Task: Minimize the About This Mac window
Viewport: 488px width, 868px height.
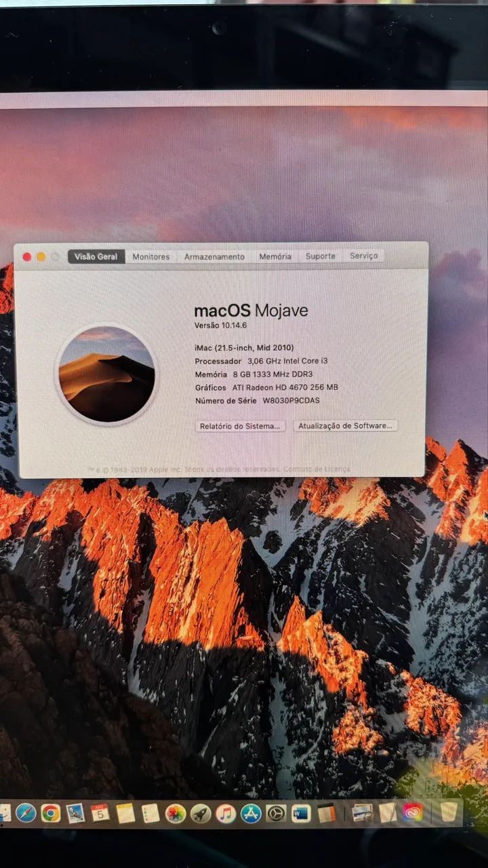Action: coord(41,257)
